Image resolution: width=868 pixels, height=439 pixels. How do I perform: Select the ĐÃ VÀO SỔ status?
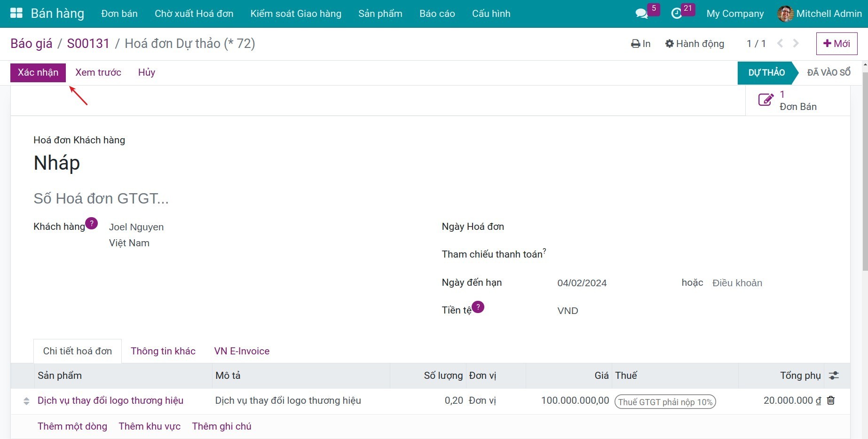click(x=829, y=72)
